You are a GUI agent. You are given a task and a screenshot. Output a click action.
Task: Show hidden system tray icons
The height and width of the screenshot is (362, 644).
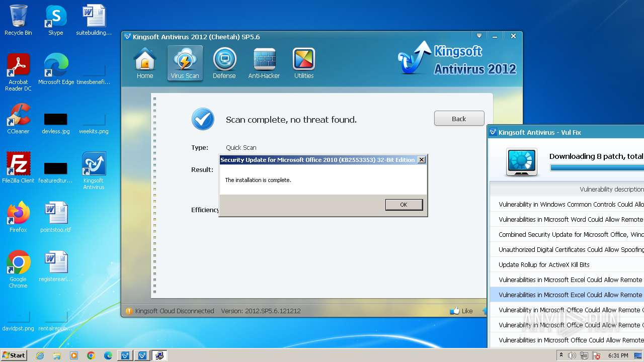point(561,355)
